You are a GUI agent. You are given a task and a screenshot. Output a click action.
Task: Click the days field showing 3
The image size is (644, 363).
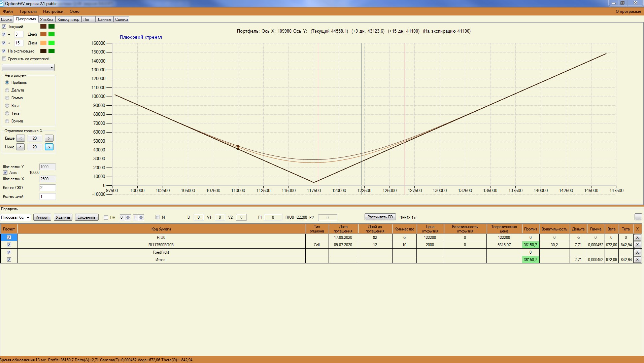point(19,34)
